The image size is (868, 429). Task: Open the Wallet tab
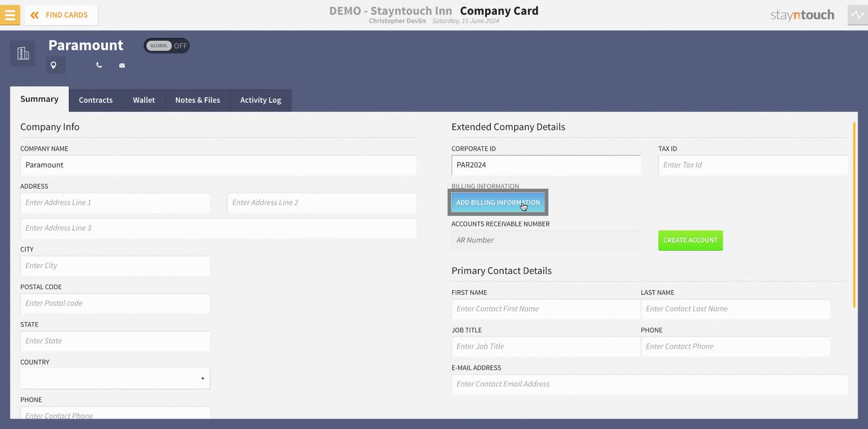pyautogui.click(x=144, y=100)
